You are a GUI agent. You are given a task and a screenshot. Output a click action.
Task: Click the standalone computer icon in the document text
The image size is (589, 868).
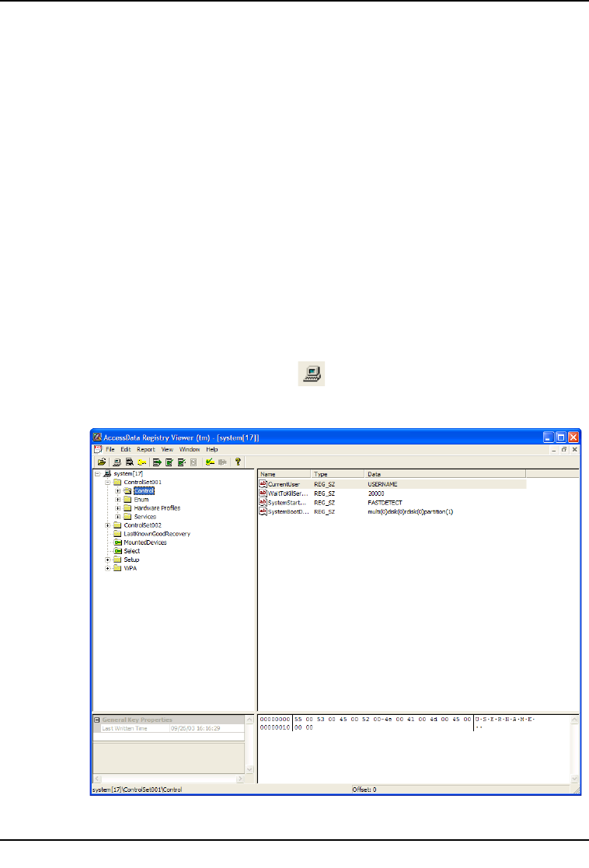point(312,374)
